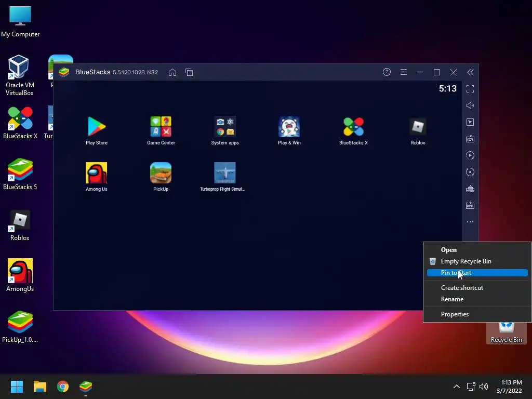Open the Windows Start menu
Image resolution: width=532 pixels, height=399 pixels.
click(17, 387)
